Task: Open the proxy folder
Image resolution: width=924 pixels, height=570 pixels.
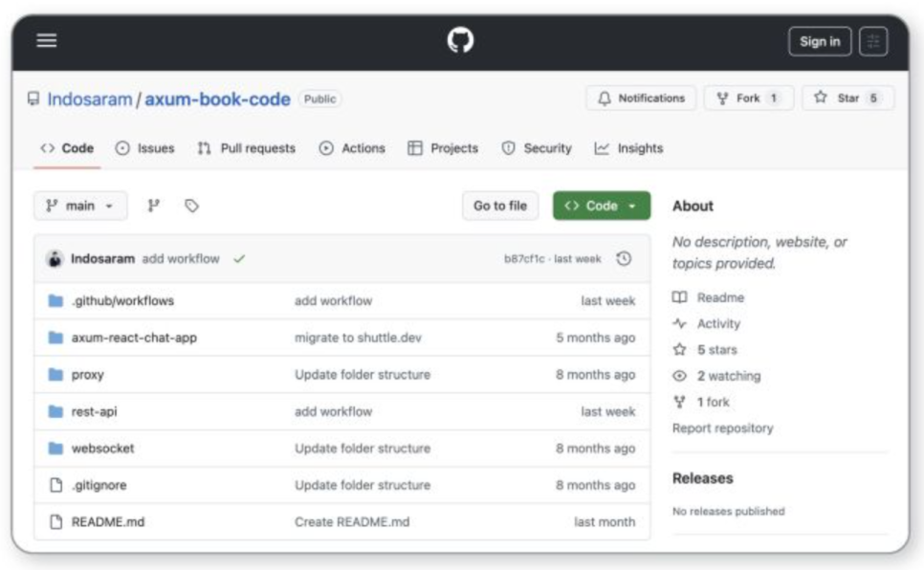Action: click(88, 375)
